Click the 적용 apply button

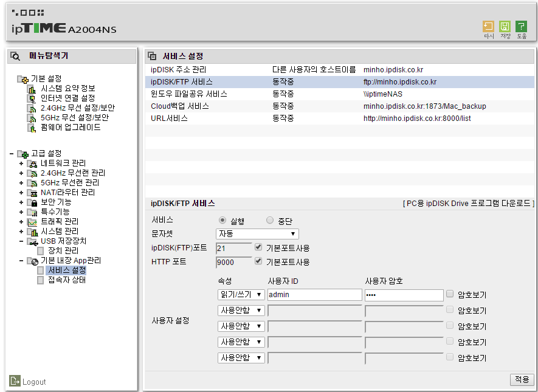pos(522,379)
